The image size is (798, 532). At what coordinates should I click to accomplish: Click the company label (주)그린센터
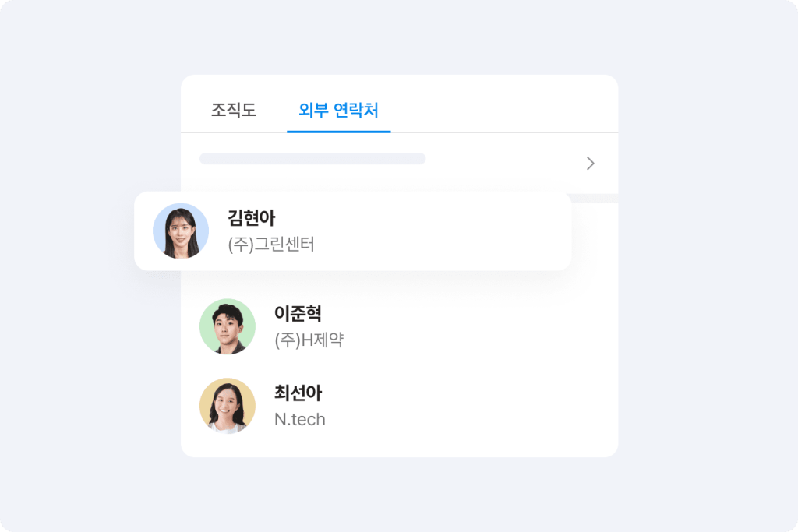point(271,245)
